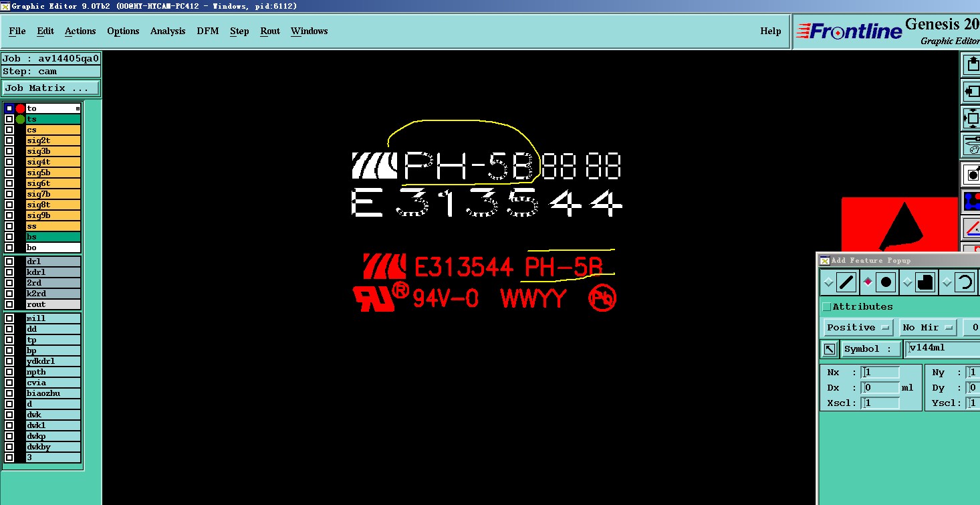Click the small expander on layer to row
The image size is (980, 505).
coord(78,108)
